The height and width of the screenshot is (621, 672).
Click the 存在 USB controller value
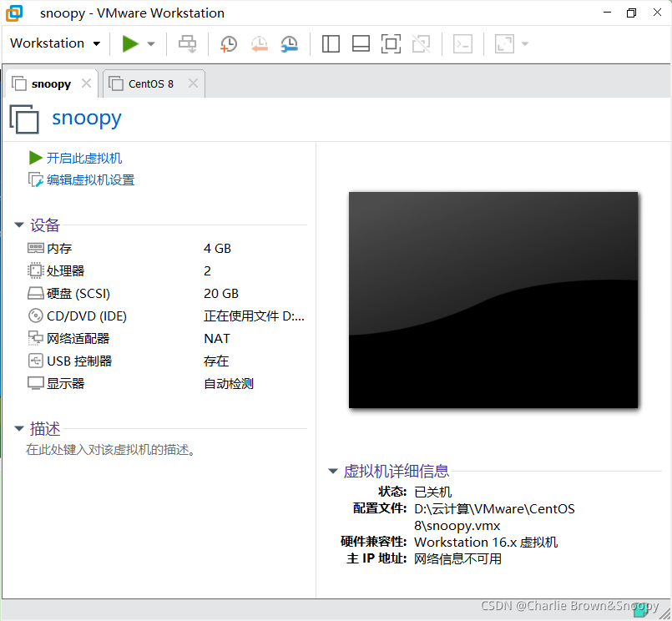[x=216, y=361]
